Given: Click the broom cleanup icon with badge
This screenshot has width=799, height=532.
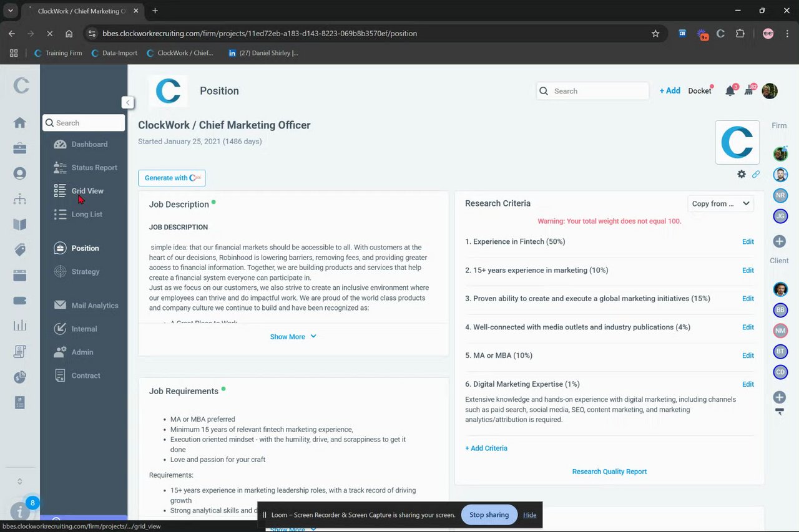Looking at the screenshot, I should coord(749,91).
